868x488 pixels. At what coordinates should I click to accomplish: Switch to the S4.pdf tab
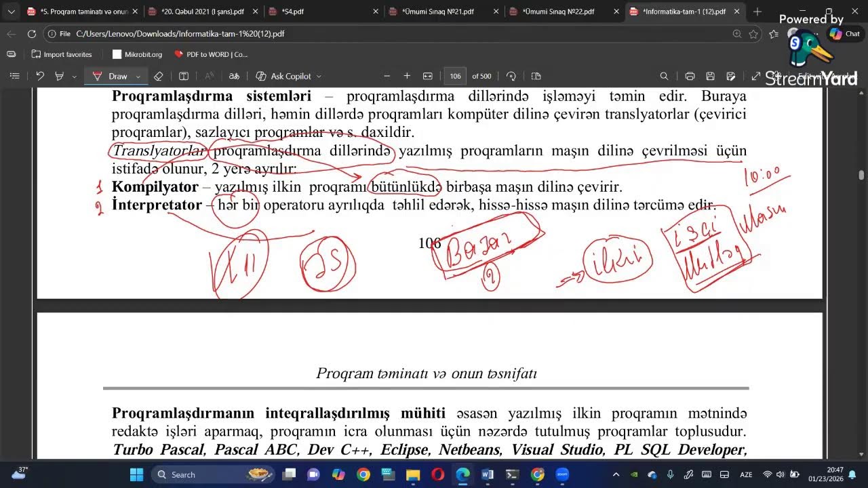(x=323, y=12)
